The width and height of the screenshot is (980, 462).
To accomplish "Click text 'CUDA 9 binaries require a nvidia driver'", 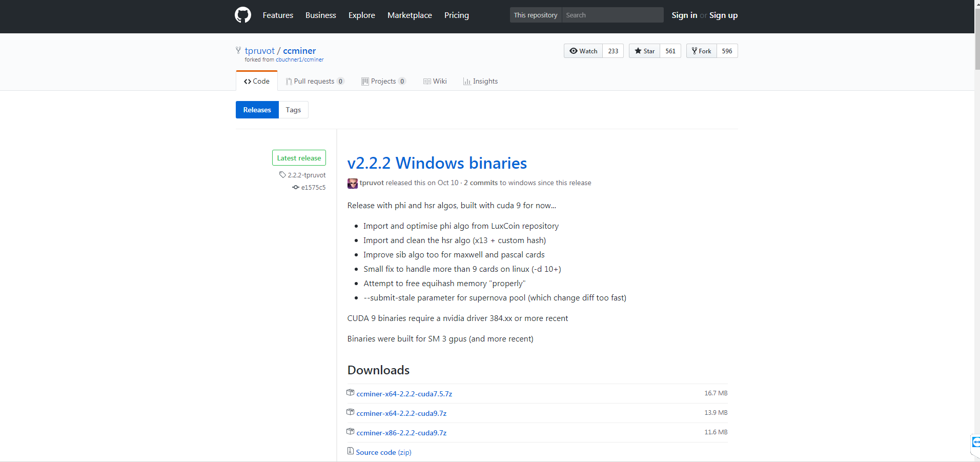I will click(417, 318).
